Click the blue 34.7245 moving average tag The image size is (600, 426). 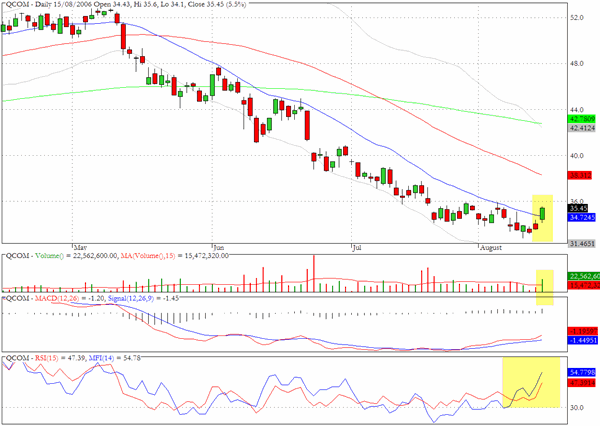pos(582,218)
